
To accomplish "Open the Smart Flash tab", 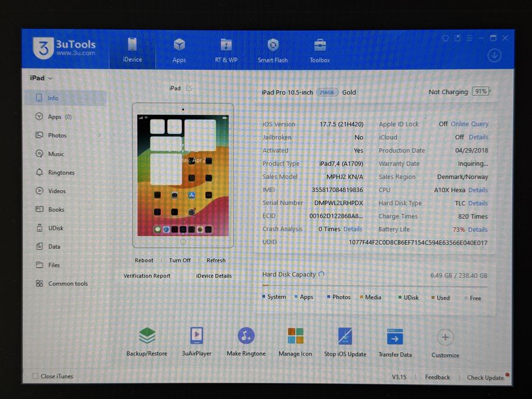I will point(272,51).
